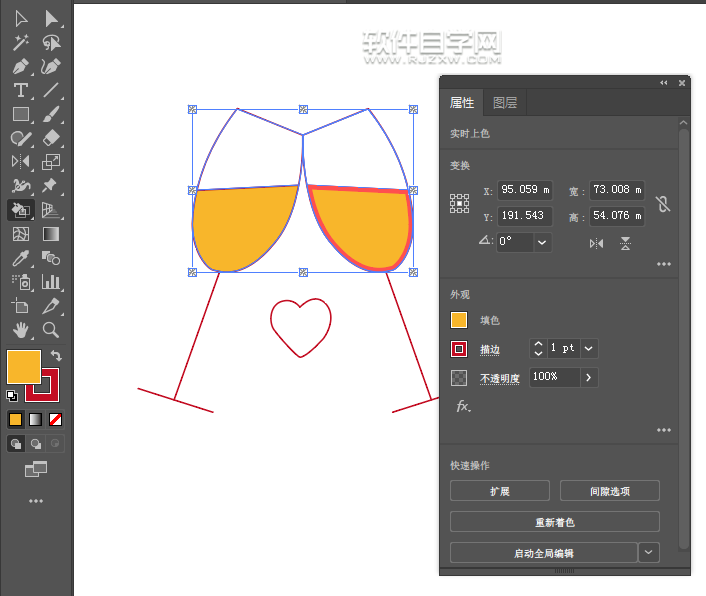Select the Column Graph tool
706x596 pixels.
click(51, 282)
